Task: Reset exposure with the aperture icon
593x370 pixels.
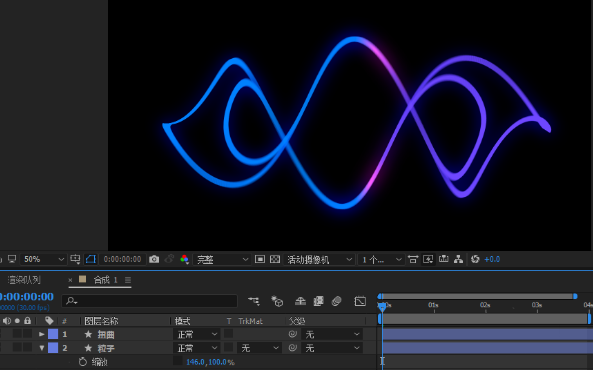Action: 475,259
